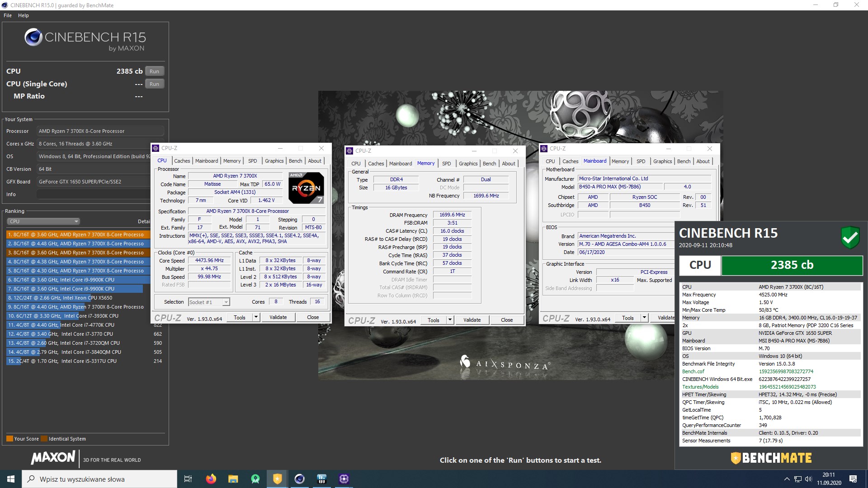Click Close button in first CPU-Z window
The height and width of the screenshot is (488, 868).
(x=313, y=317)
